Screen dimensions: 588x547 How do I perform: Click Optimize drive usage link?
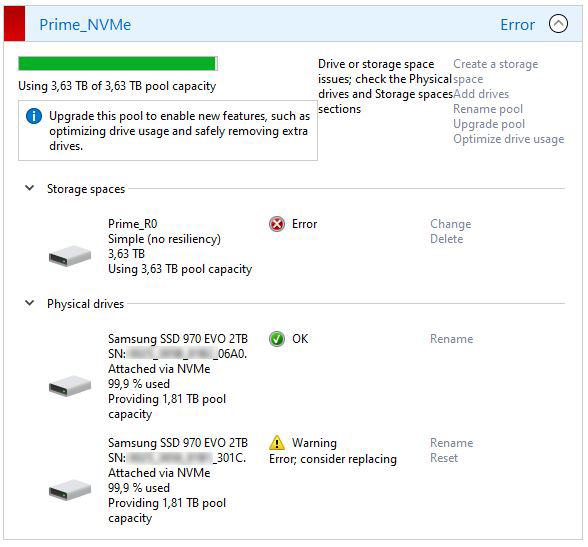tap(509, 139)
